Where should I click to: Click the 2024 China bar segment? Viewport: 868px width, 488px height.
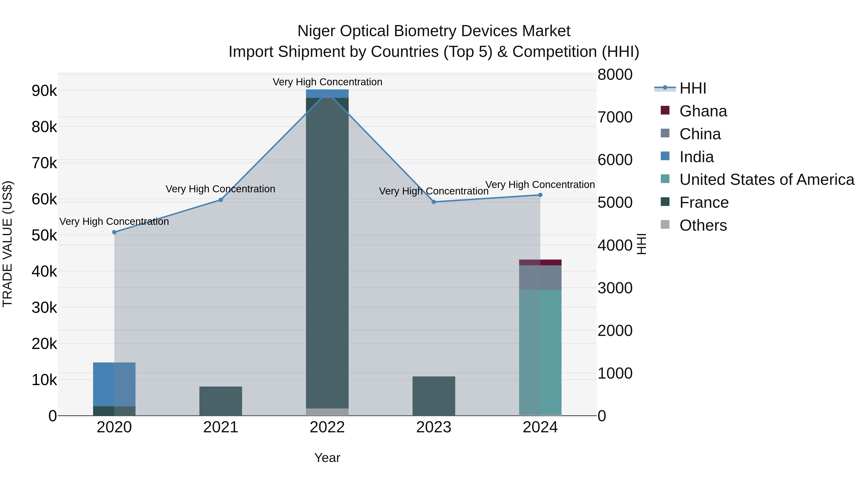540,278
